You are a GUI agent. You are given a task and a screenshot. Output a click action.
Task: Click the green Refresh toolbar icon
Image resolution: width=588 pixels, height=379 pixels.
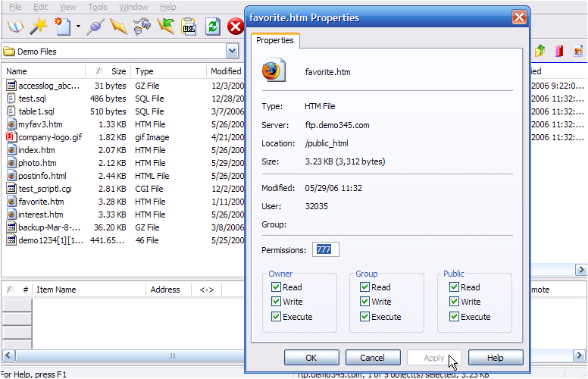tap(213, 27)
